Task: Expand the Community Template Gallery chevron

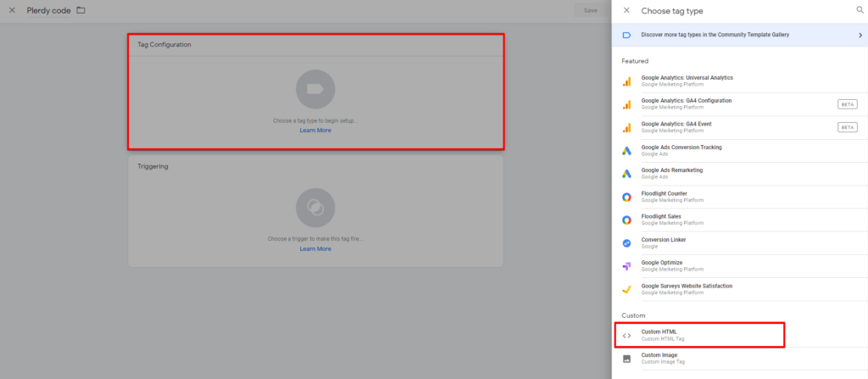Action: pos(860,35)
